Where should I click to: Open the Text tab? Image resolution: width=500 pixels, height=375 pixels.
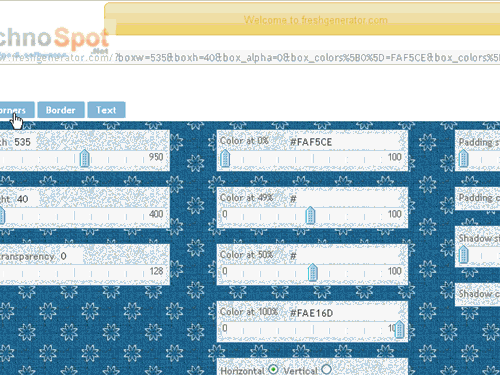pyautogui.click(x=106, y=110)
